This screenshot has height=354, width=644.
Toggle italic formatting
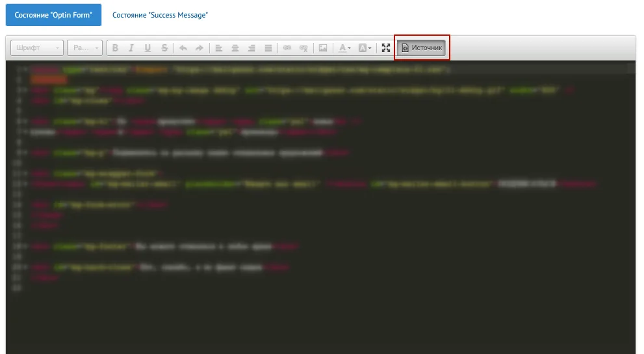pos(131,48)
